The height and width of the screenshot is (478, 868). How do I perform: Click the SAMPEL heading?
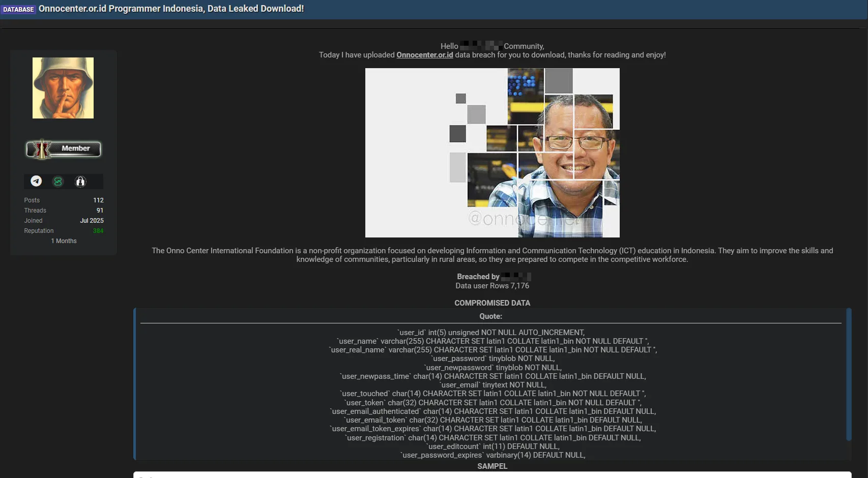[x=492, y=466]
